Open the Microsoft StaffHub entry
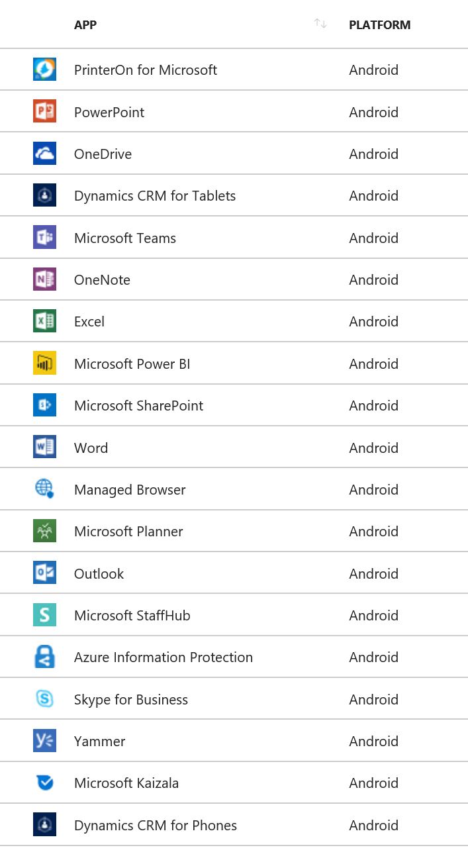 pyautogui.click(x=132, y=614)
